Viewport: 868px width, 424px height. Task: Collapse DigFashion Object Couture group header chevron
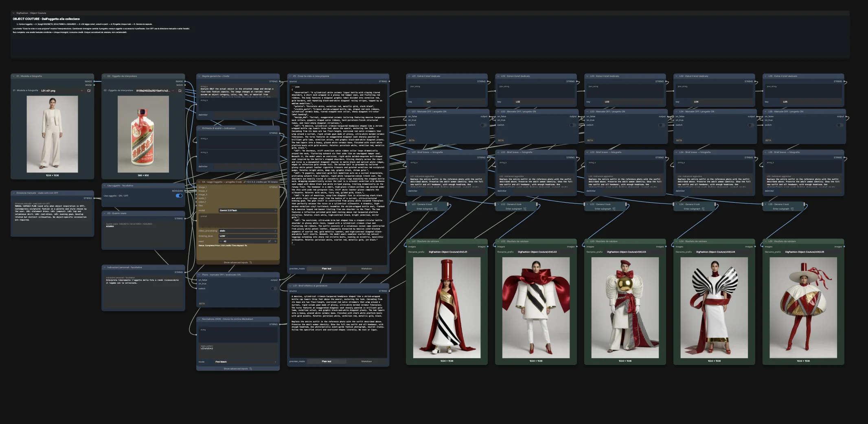[x=13, y=13]
